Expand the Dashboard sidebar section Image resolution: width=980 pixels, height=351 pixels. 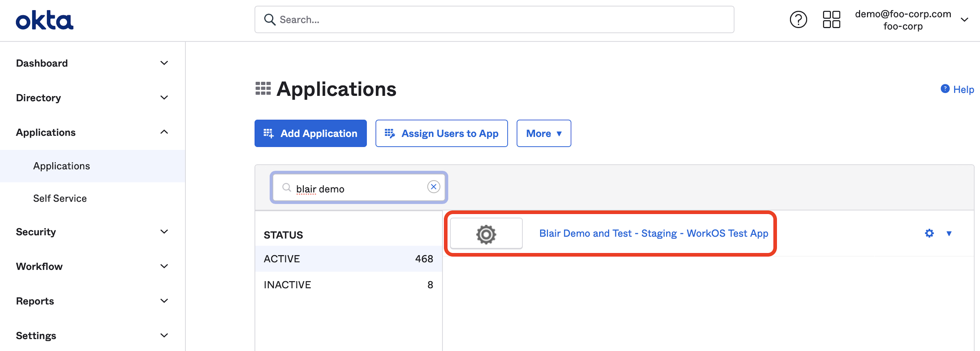pos(164,63)
